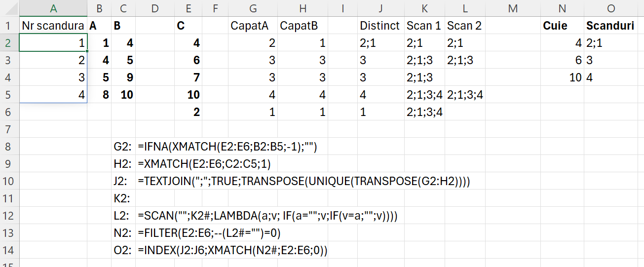Click the fill handle of cell A2

[x=87, y=51]
